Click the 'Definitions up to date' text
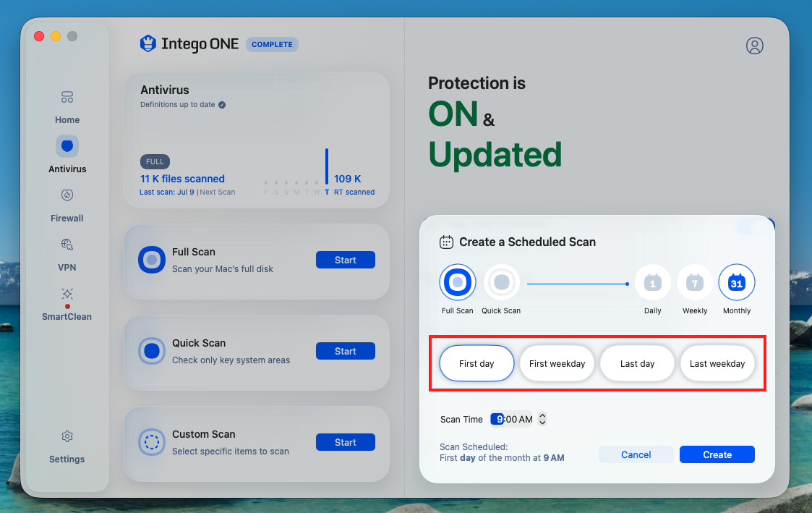812x513 pixels. 178,105
